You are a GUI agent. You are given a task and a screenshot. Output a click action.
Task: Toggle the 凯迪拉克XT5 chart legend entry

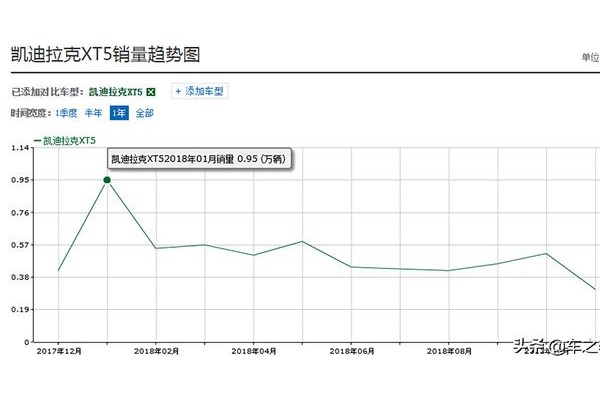(x=65, y=141)
